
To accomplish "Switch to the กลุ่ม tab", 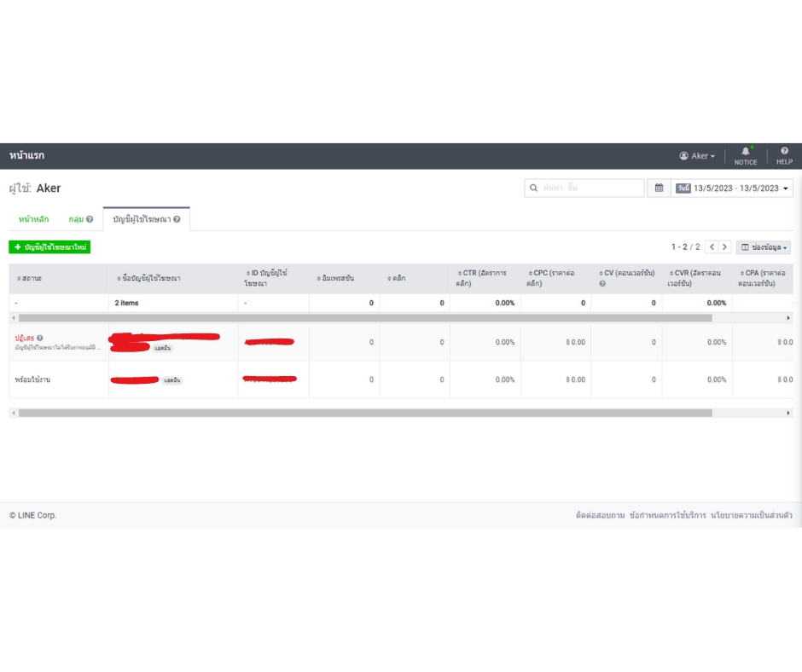I will click(x=76, y=219).
